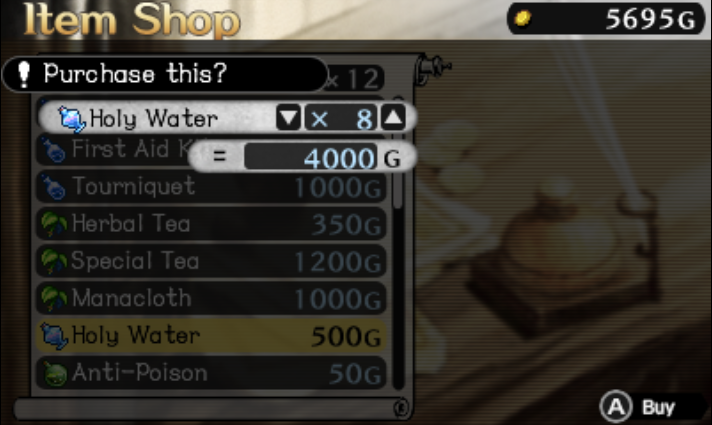This screenshot has width=712, height=425.
Task: Click the 4000 G total price field
Action: (x=311, y=157)
